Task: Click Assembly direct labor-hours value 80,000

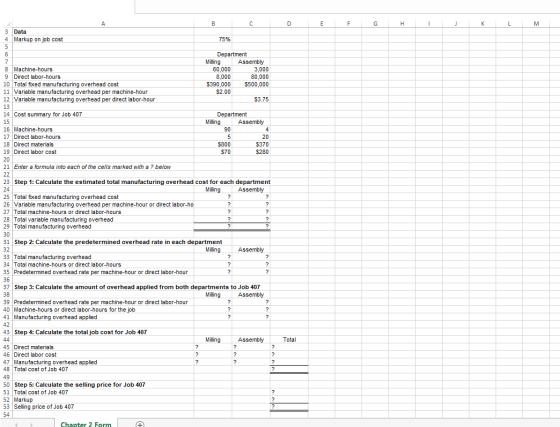Action: [251, 77]
